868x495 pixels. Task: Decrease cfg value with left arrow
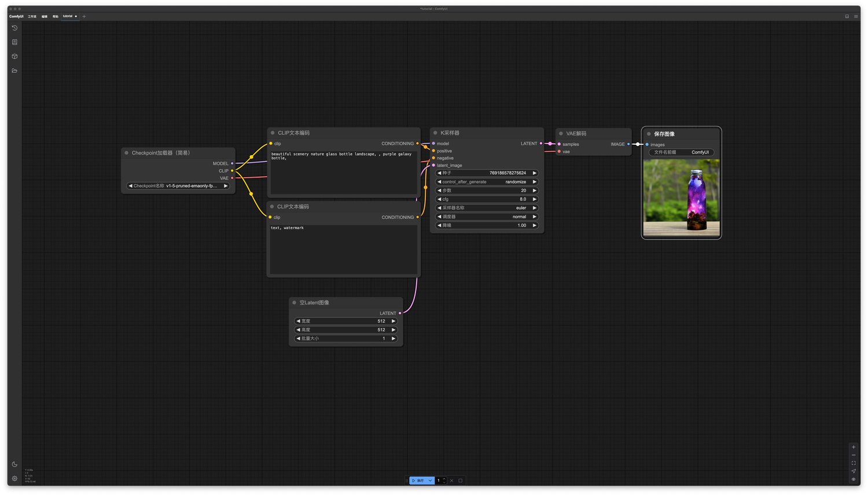[439, 199]
